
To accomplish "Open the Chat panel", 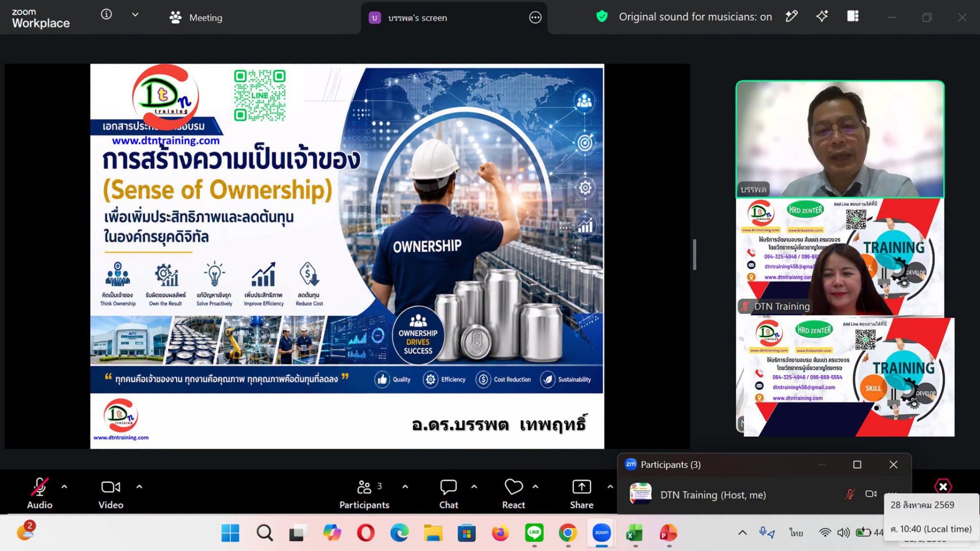I will coord(449,493).
